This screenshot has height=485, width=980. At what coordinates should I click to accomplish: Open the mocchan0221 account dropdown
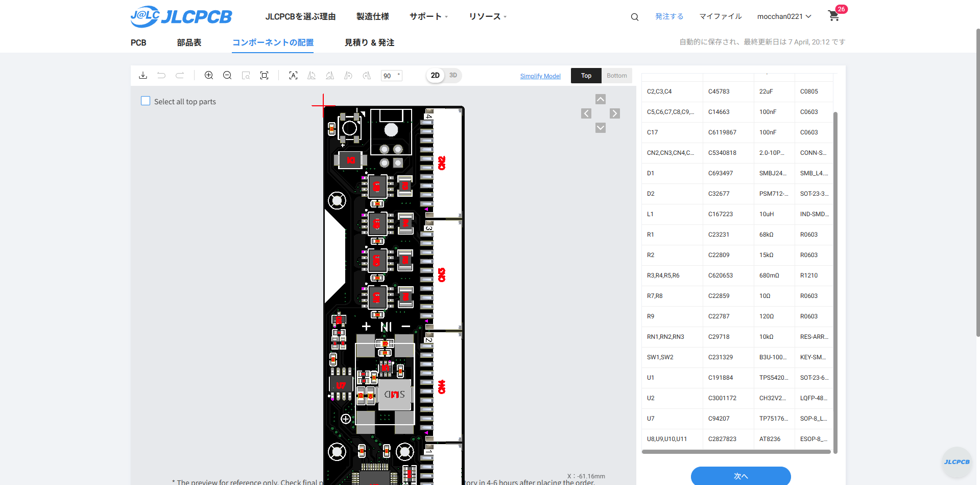point(784,16)
